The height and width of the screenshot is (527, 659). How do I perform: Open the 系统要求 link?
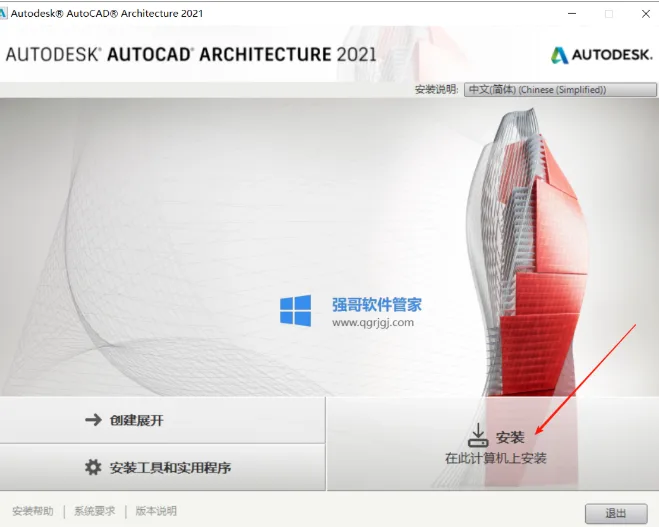(x=95, y=511)
